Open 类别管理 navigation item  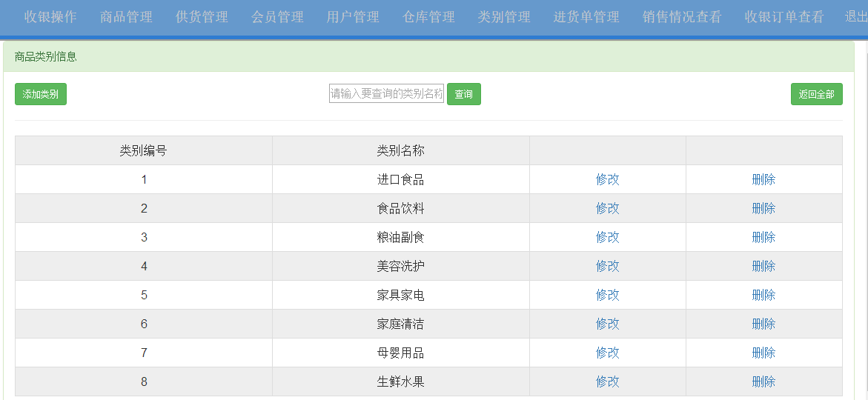504,17
